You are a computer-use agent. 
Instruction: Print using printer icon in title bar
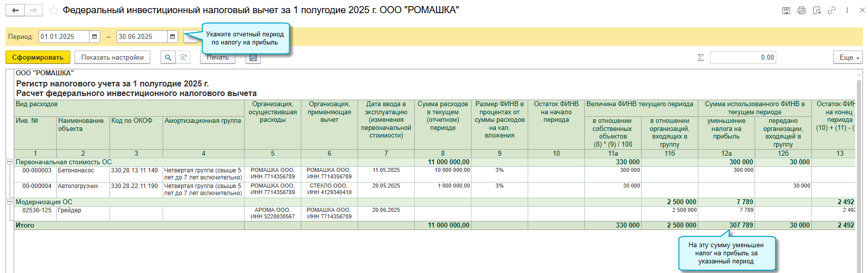801,10
